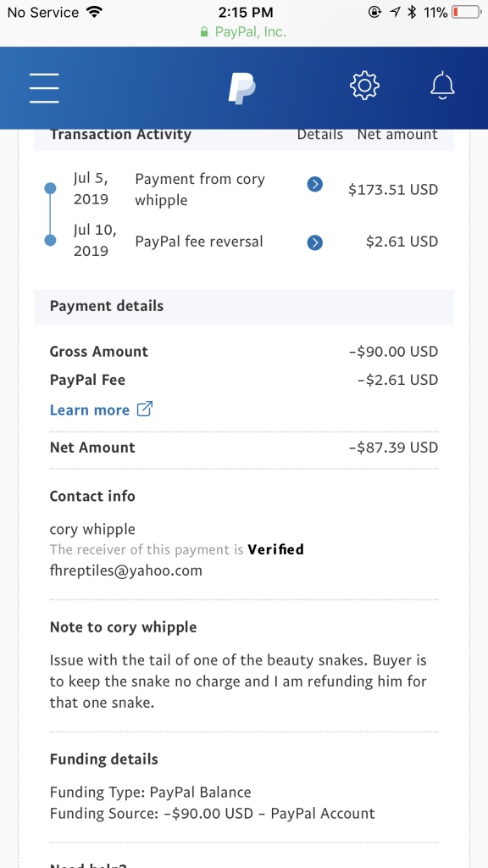The width and height of the screenshot is (488, 868).
Task: Tap the $173.51 USD net amount
Action: 393,190
